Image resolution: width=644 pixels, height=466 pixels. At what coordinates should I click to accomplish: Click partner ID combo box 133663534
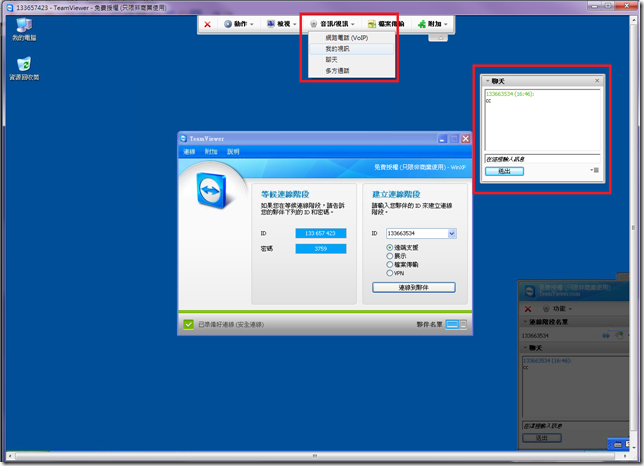(421, 233)
